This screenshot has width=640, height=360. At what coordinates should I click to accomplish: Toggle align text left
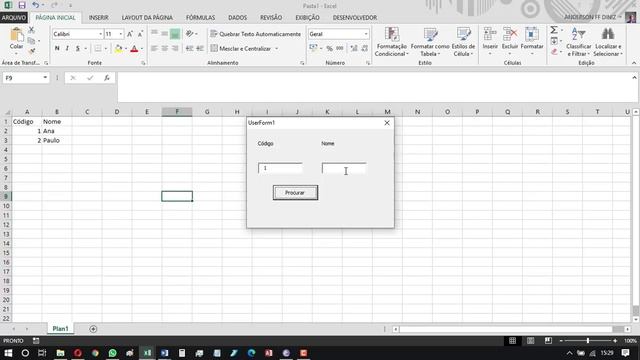154,49
